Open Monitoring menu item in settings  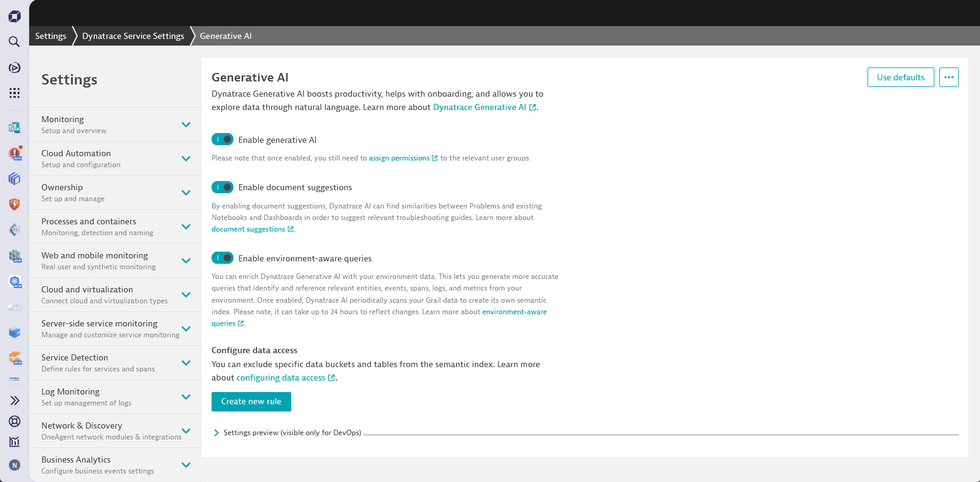pyautogui.click(x=116, y=125)
